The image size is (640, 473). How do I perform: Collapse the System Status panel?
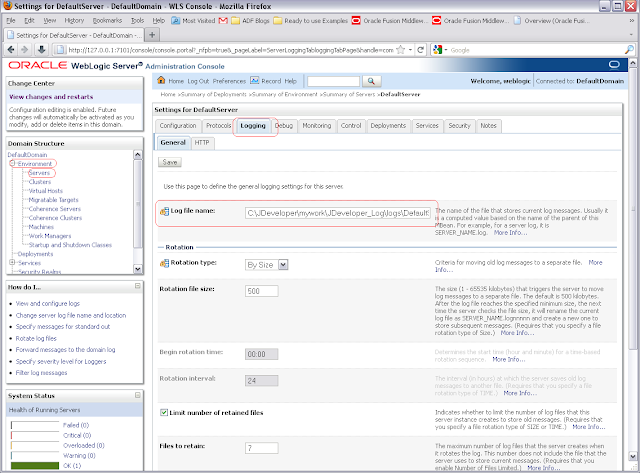pyautogui.click(x=138, y=395)
